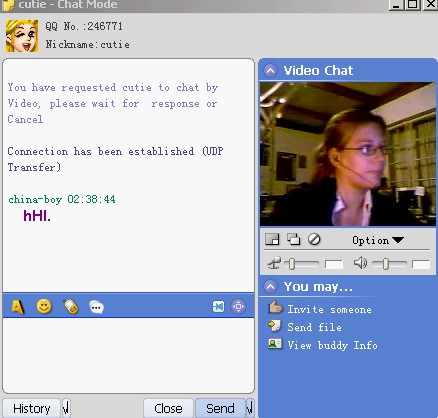The height and width of the screenshot is (418, 438).
Task: Click the round move icon in chat toolbar
Action: (x=238, y=307)
